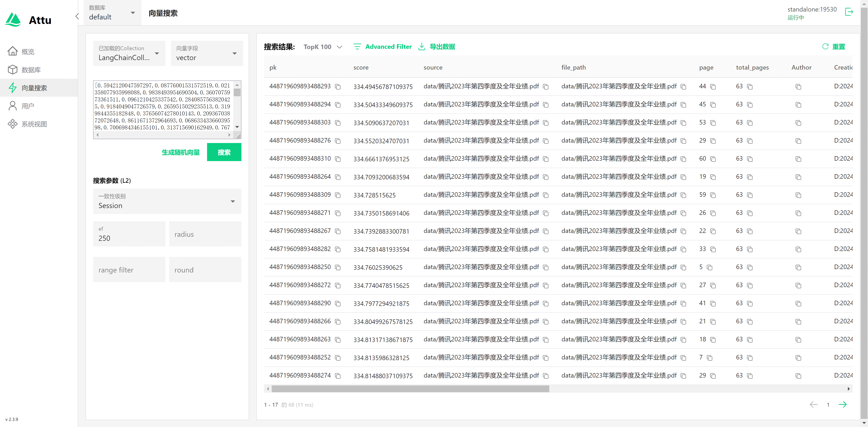The height and width of the screenshot is (427, 868).
Task: Open the 向量字段 vector dropdown
Action: tap(207, 53)
